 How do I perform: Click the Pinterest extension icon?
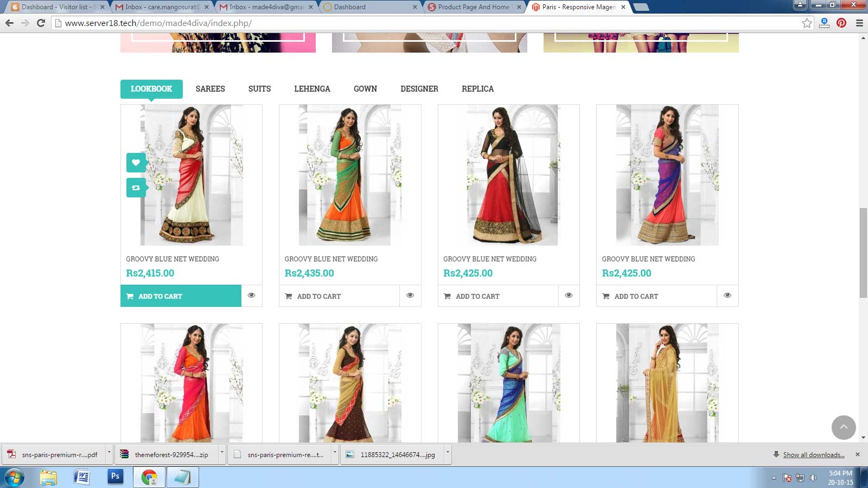(x=841, y=23)
